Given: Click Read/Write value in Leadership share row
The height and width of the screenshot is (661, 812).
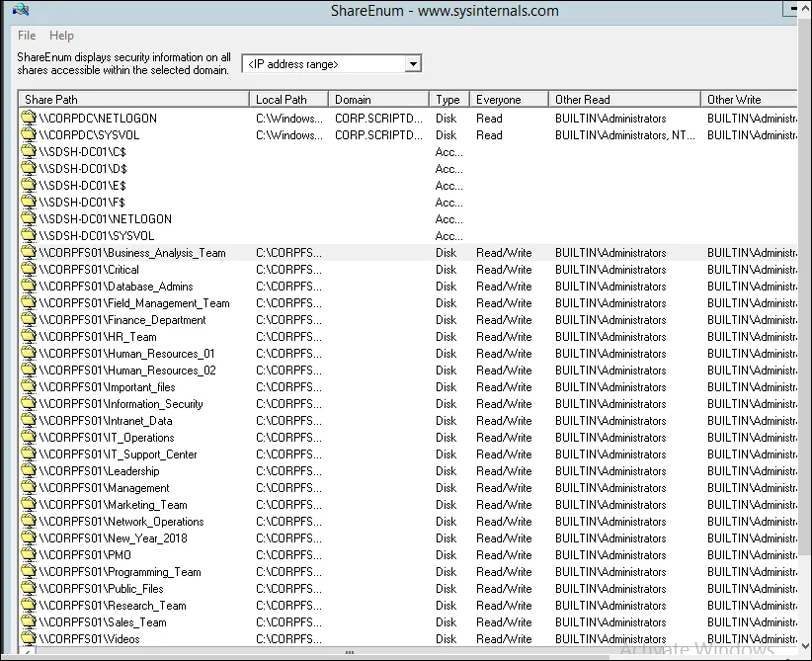Looking at the screenshot, I should 504,471.
